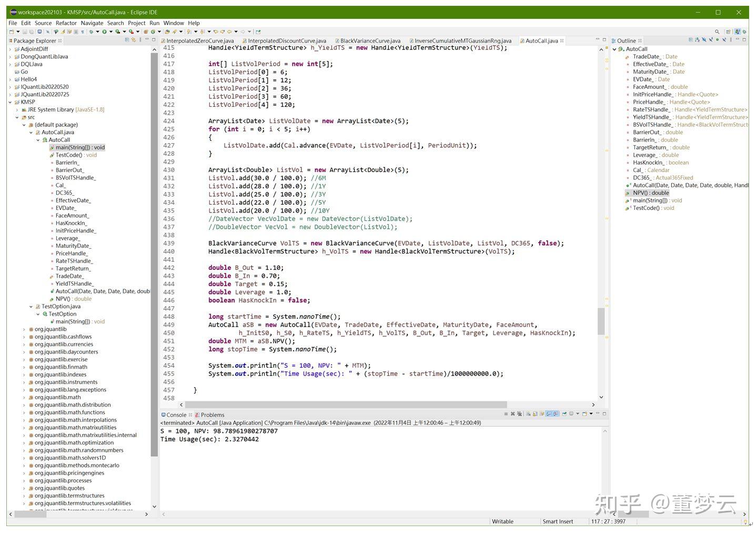The height and width of the screenshot is (535, 756).
Task: Click the green Run button in toolbar
Action: click(x=104, y=32)
